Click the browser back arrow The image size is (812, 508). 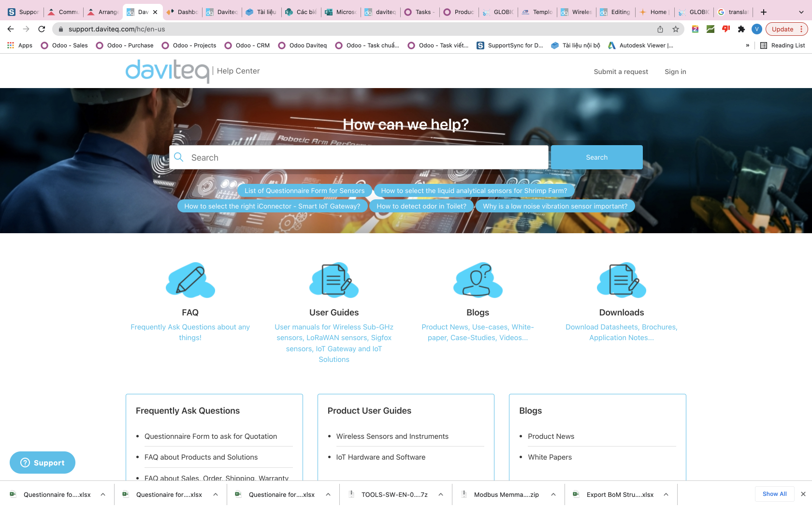tap(11, 29)
